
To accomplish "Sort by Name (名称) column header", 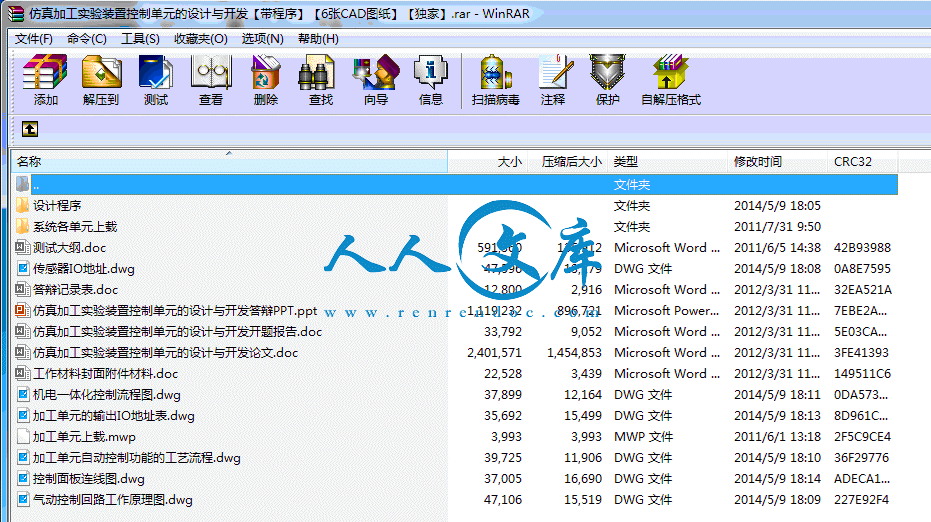I will pos(229,162).
